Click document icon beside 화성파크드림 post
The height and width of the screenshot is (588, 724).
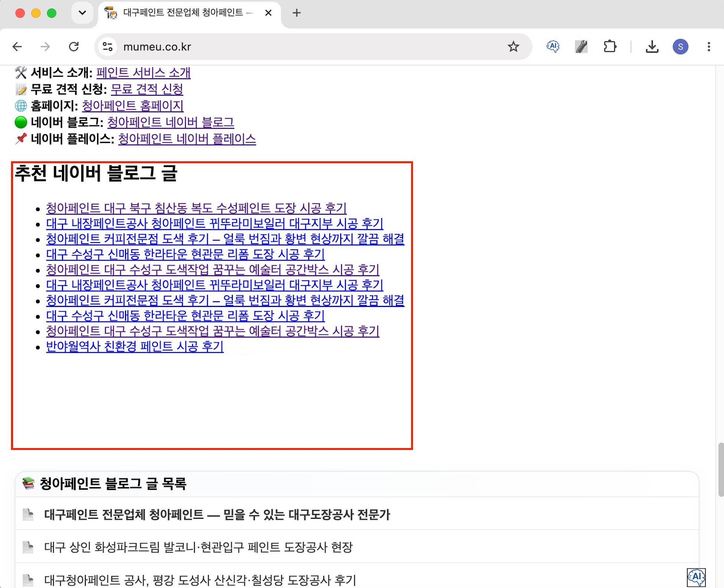(28, 547)
